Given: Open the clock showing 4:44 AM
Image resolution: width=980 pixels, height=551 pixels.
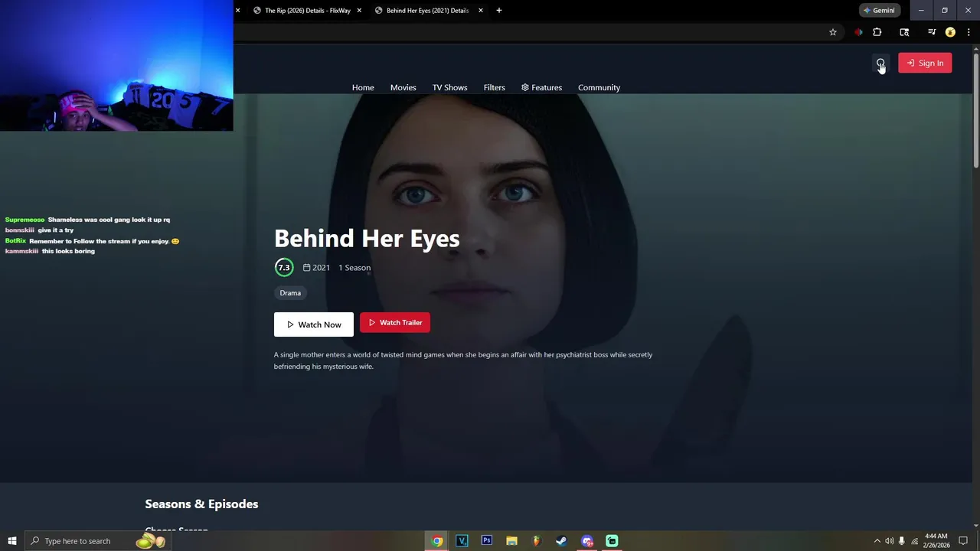Looking at the screenshot, I should click(x=936, y=540).
